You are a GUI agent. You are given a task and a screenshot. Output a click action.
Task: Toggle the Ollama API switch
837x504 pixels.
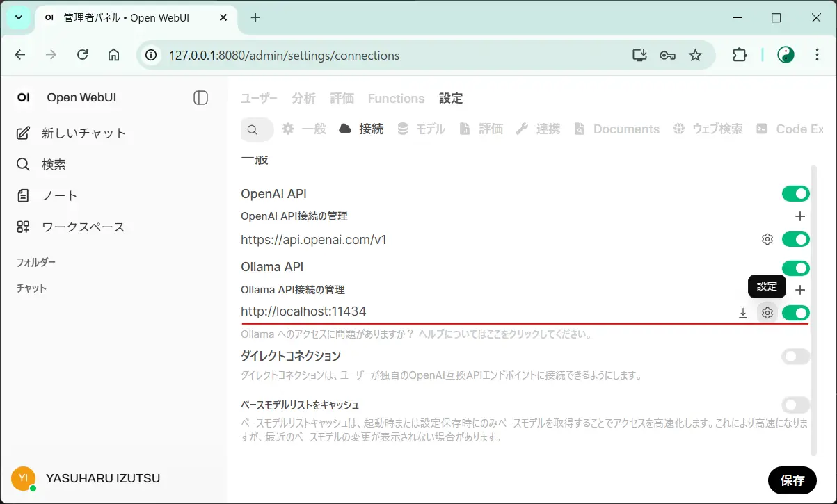[796, 268]
